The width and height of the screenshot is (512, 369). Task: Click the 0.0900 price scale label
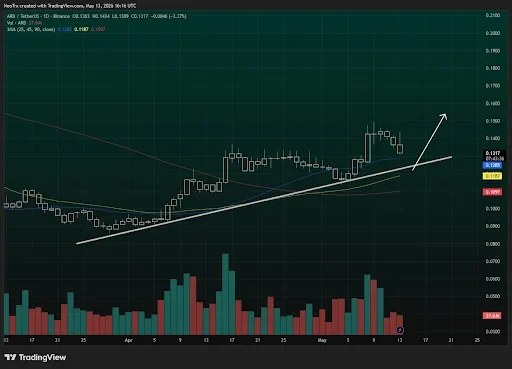tap(493, 226)
